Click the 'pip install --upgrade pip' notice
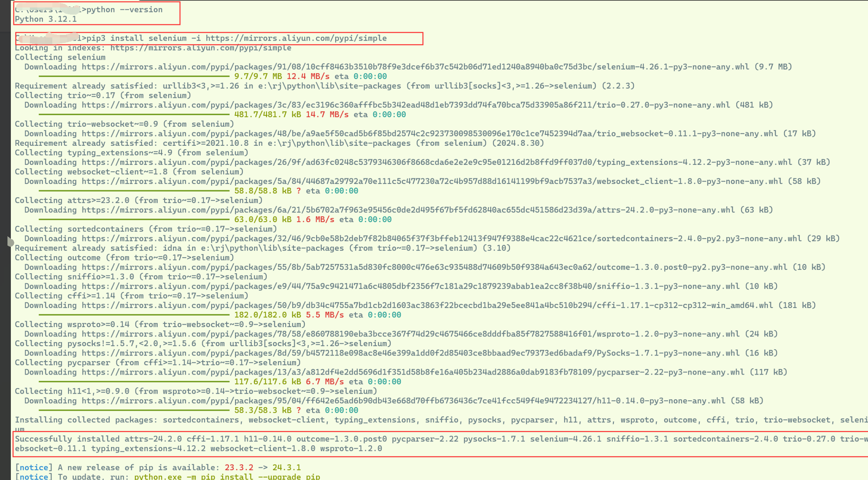 (167, 477)
